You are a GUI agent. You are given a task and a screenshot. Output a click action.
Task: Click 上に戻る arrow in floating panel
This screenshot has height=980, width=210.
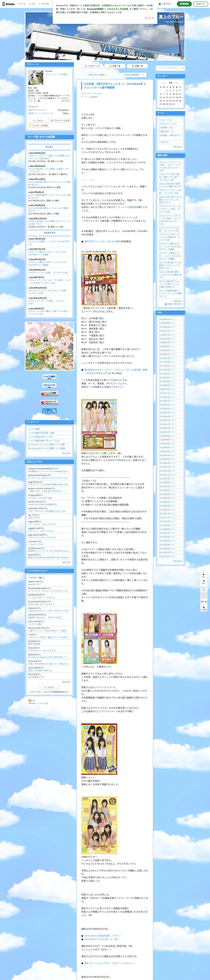click(203, 608)
